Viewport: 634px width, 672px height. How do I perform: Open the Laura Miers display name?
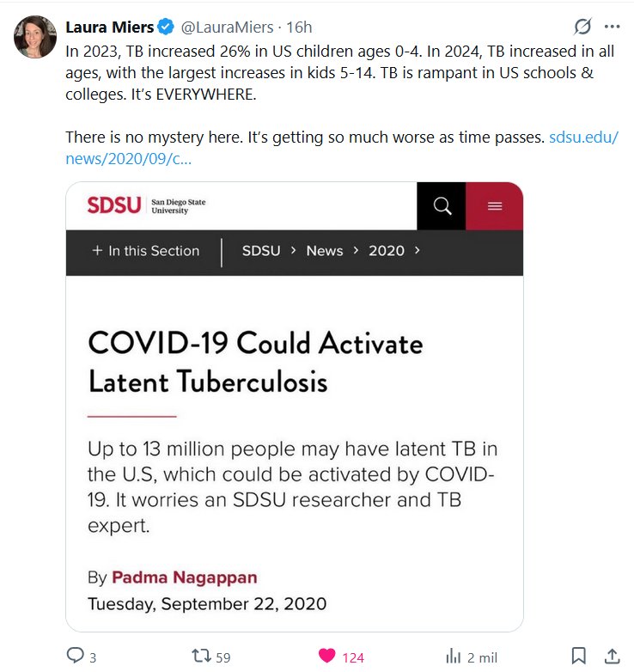coord(109,27)
